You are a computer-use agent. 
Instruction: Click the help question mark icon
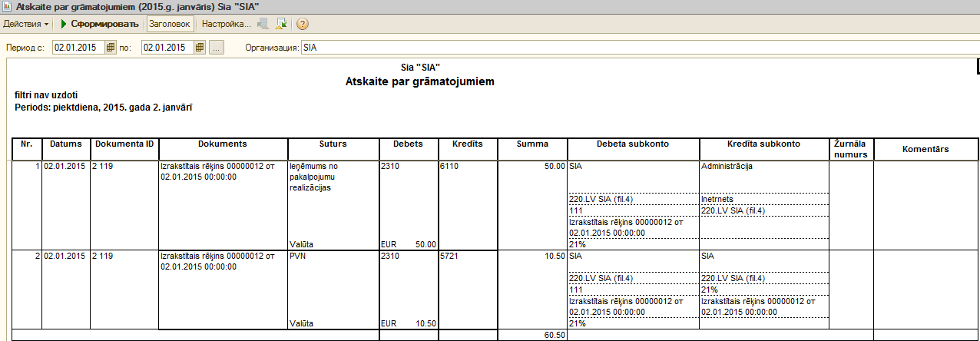click(303, 24)
